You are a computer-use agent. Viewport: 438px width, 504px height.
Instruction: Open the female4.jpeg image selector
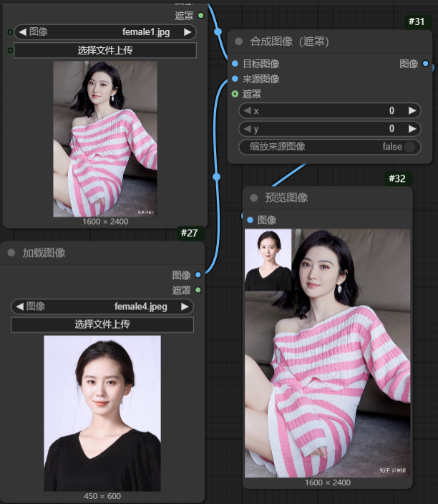pos(102,306)
